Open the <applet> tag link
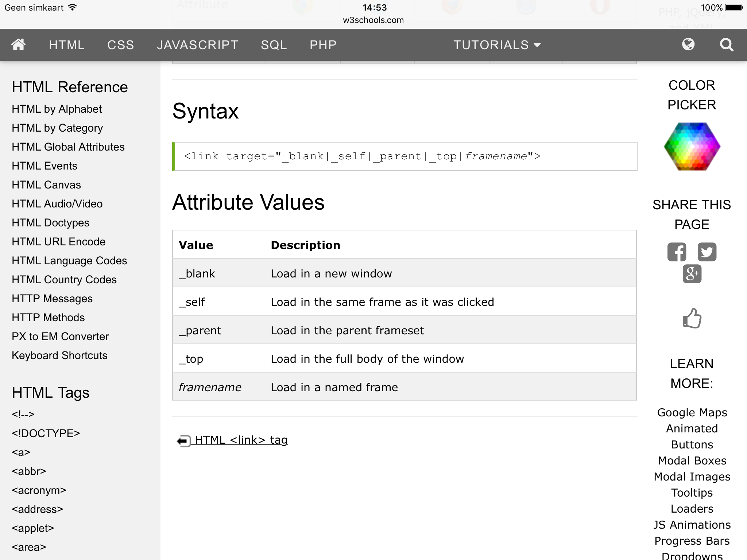The height and width of the screenshot is (560, 747). pyautogui.click(x=33, y=528)
